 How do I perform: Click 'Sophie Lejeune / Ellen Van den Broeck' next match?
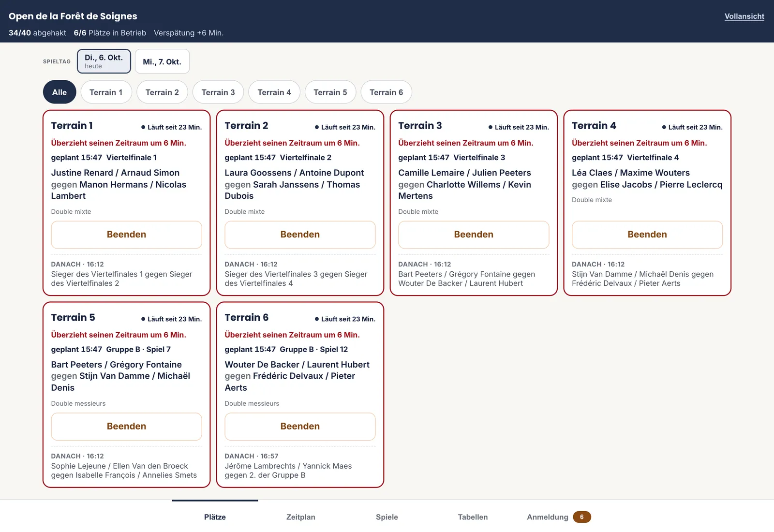[119, 466]
